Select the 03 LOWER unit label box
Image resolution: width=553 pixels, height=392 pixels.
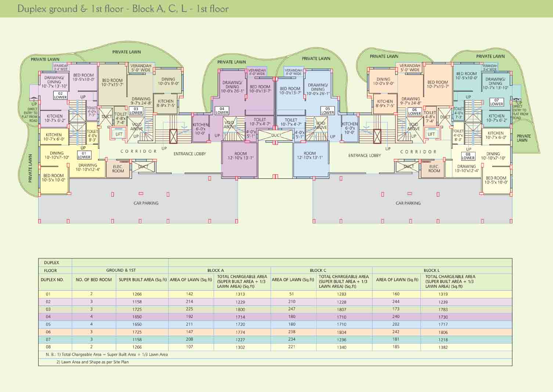(x=136, y=111)
